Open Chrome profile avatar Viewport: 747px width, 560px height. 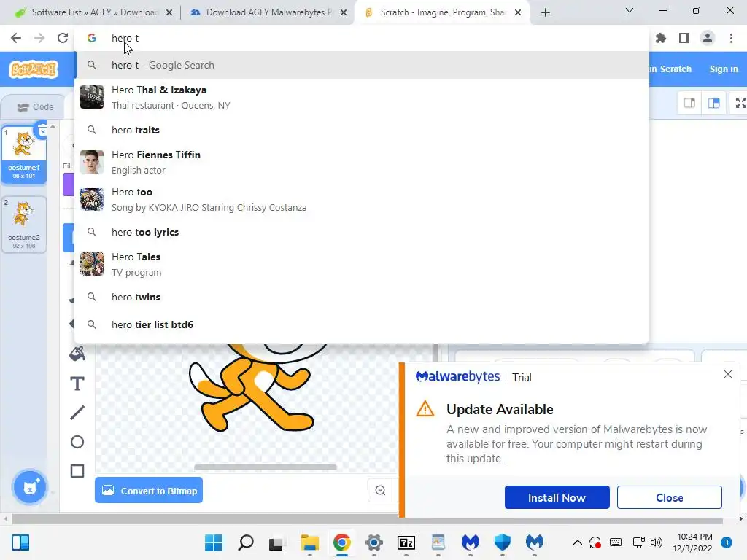point(708,38)
